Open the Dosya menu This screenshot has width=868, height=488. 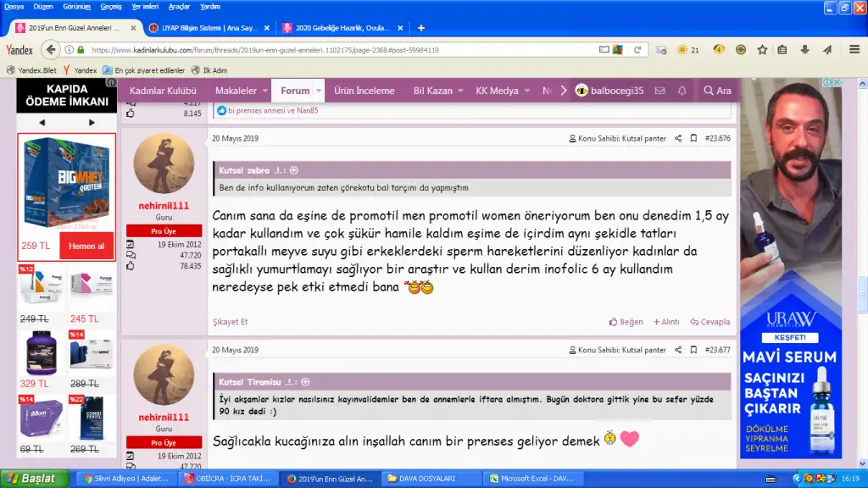(14, 7)
